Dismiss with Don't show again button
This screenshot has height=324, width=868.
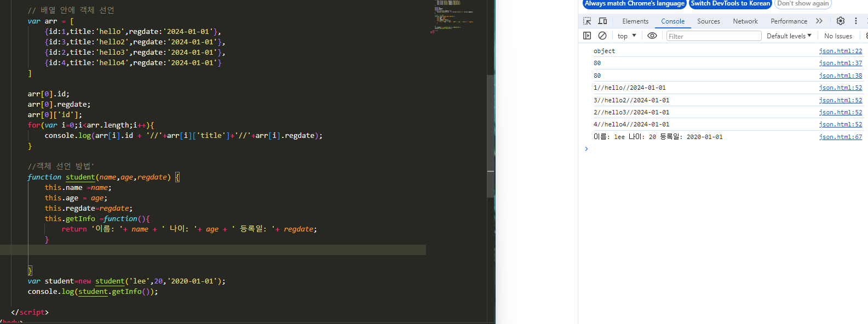(x=803, y=3)
